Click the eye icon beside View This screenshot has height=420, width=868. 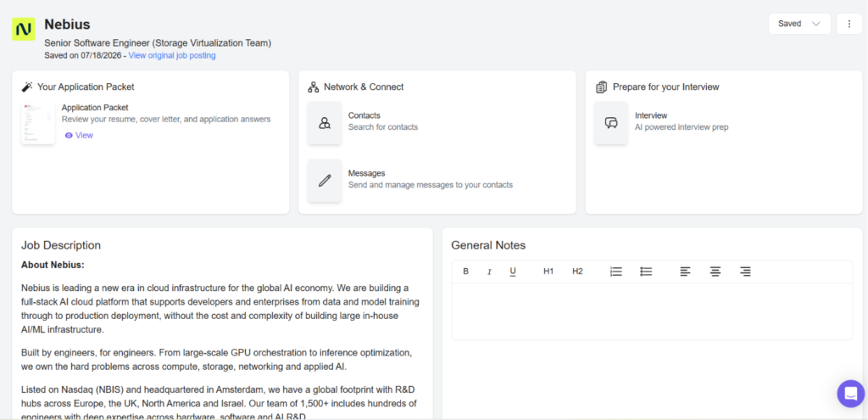pyautogui.click(x=69, y=135)
